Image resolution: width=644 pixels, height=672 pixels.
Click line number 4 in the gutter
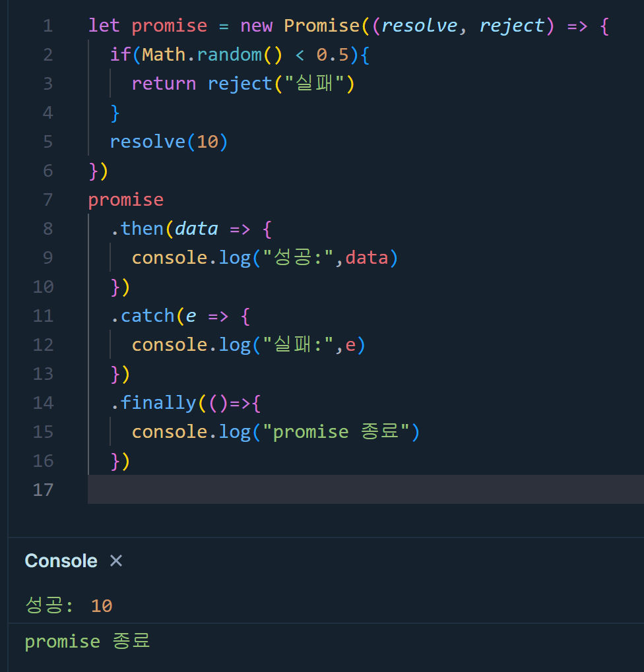click(48, 113)
